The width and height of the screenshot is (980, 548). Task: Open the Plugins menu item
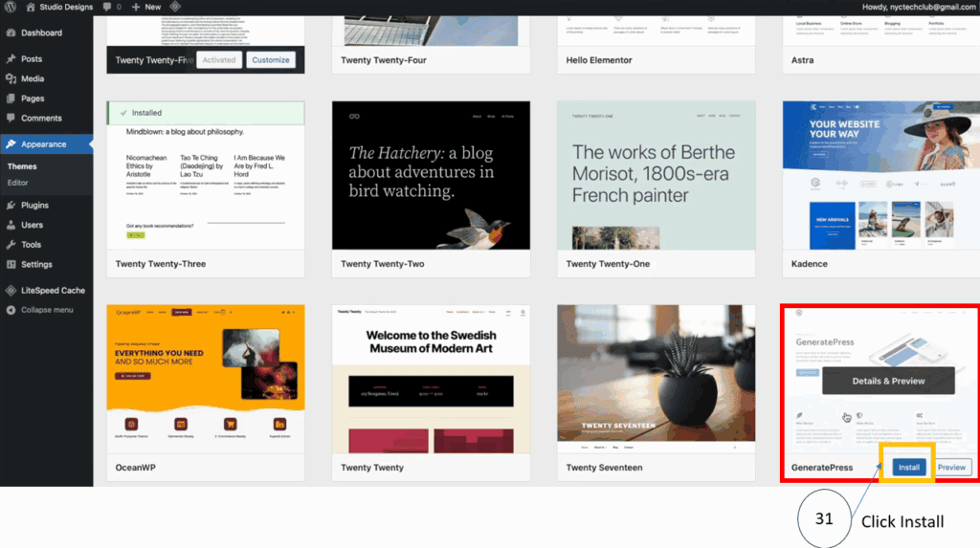point(34,206)
